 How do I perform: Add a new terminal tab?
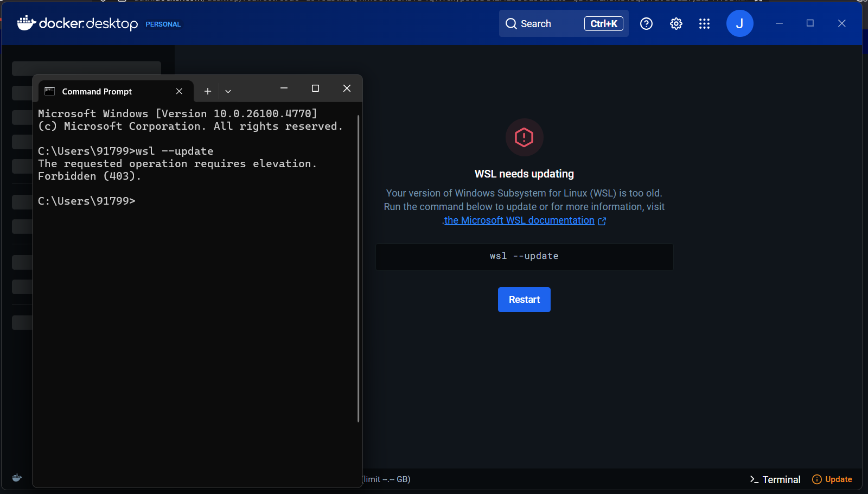[207, 91]
